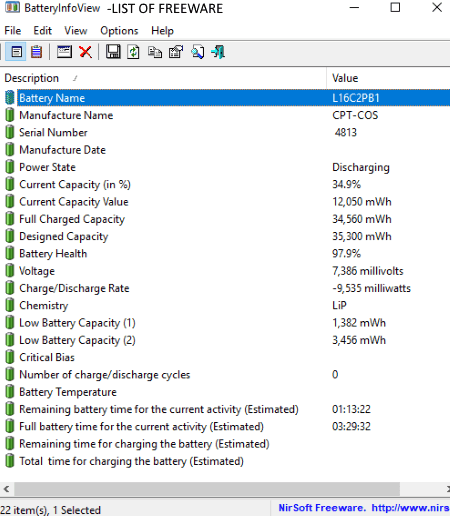This screenshot has height=516, width=450.
Task: Click the horizontal scrollbar left arrow
Action: [x=6, y=489]
